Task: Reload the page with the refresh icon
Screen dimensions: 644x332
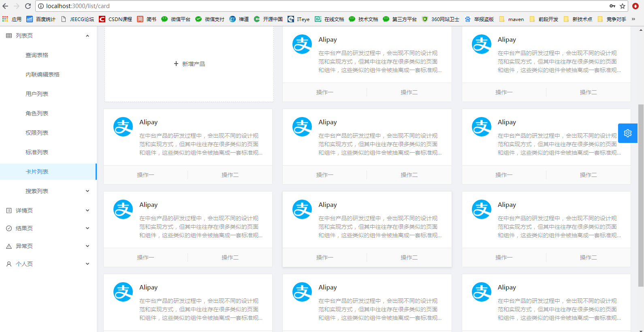Action: click(x=28, y=6)
